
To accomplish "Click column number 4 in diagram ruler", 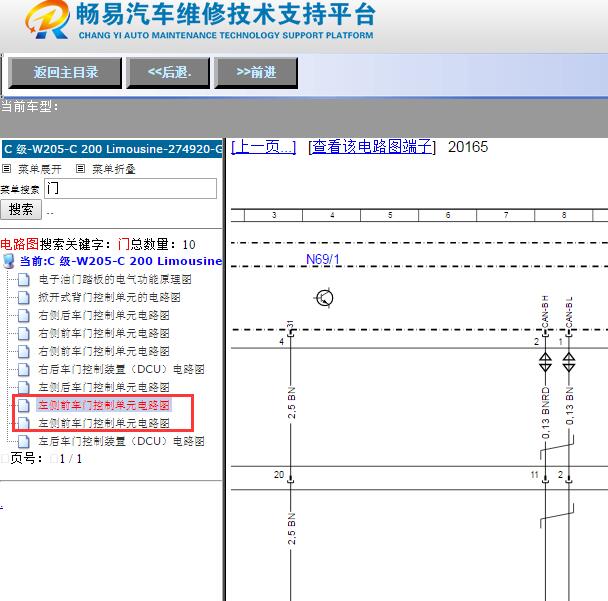I will click(x=332, y=215).
